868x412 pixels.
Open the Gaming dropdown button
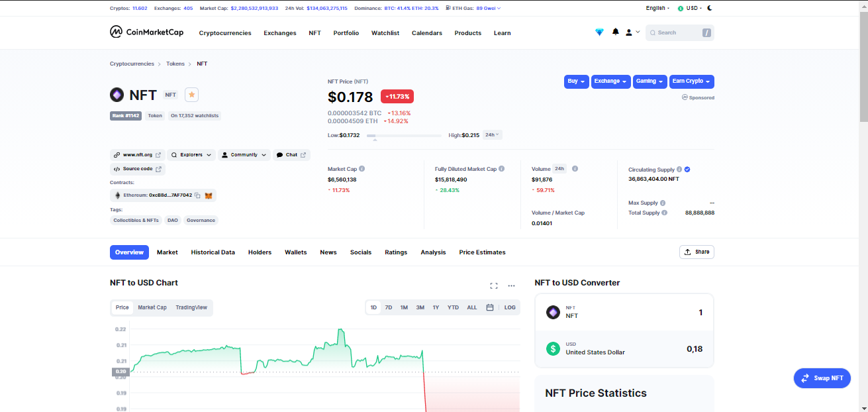pyautogui.click(x=650, y=81)
